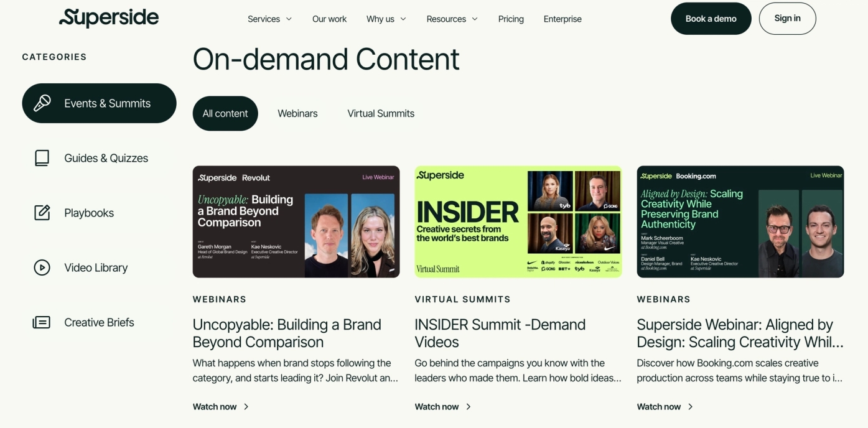Select the All content filter tab

point(225,113)
